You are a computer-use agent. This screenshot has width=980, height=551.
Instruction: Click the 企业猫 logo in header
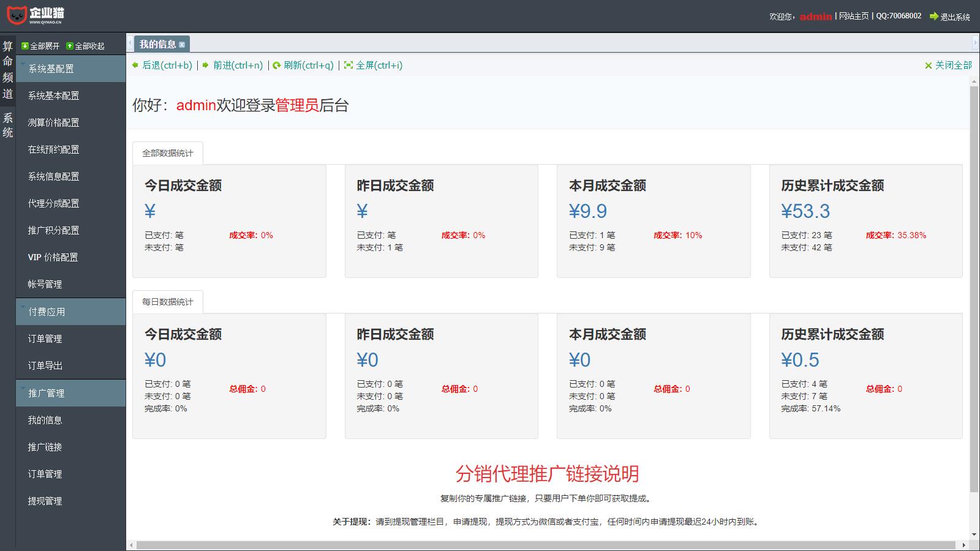point(36,15)
